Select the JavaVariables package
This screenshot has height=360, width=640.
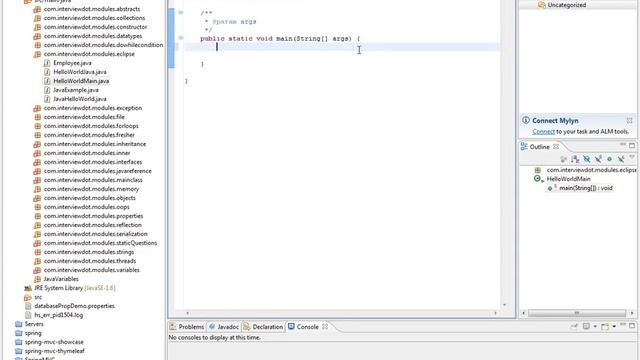(x=61, y=279)
